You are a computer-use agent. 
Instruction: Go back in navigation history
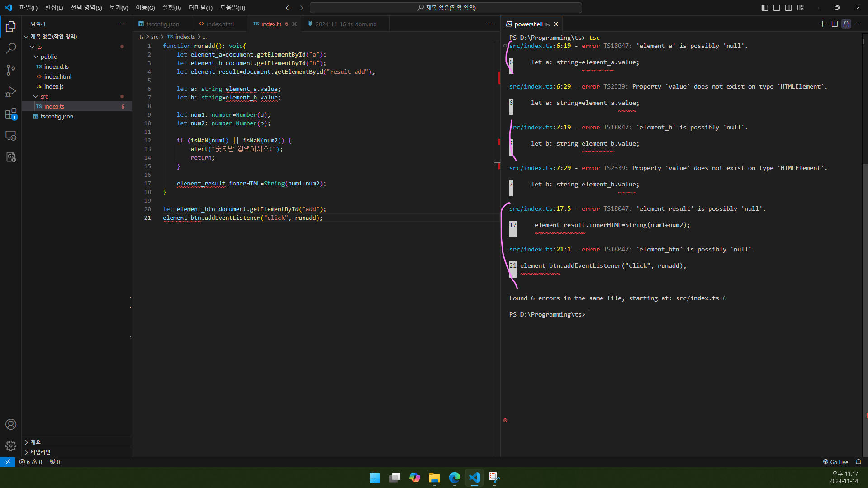[x=289, y=8]
